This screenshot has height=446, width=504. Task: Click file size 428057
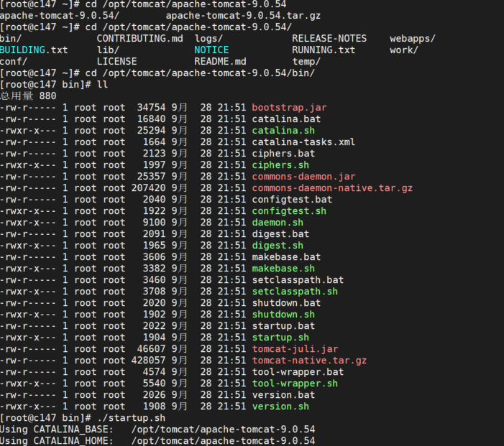click(x=149, y=361)
